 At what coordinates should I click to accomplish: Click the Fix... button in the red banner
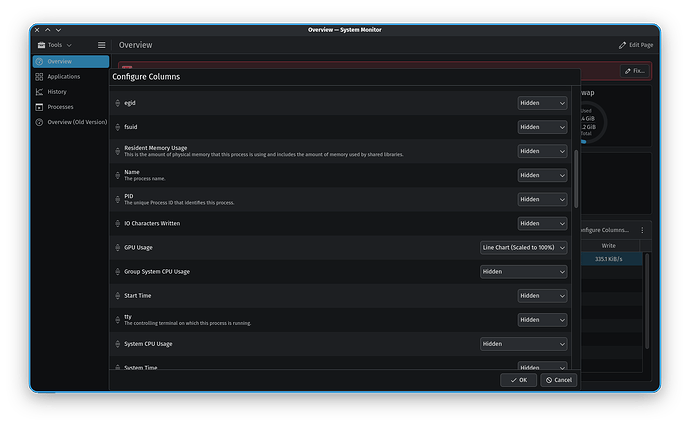634,71
